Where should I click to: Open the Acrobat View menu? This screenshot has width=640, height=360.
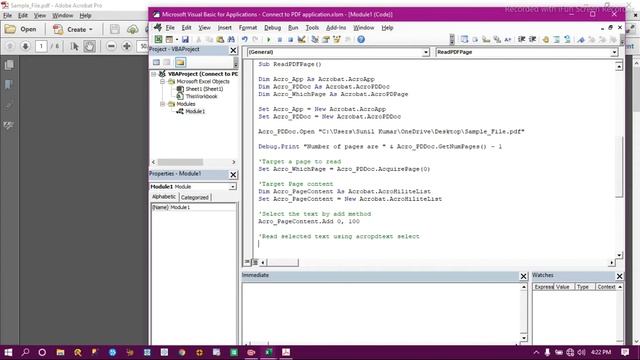click(40, 16)
